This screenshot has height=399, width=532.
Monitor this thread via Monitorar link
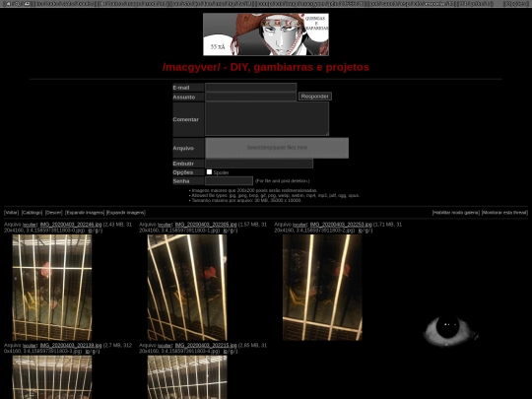[504, 213]
